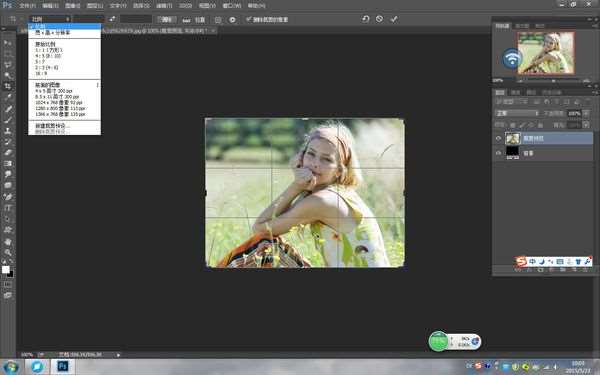
Task: Swap the crop width and height values
Action: pos(112,19)
